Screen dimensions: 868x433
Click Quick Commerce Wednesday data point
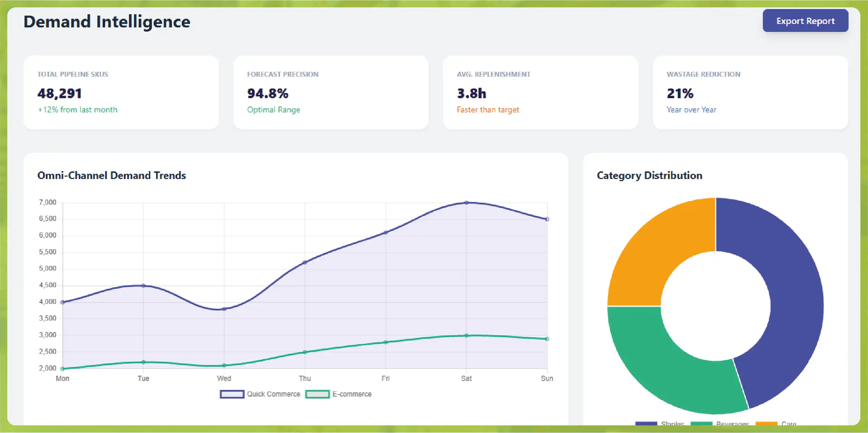pos(224,309)
